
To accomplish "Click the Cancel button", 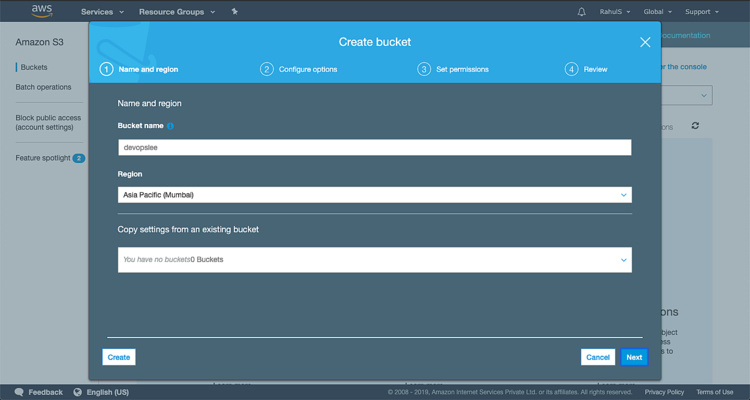I will (x=597, y=357).
